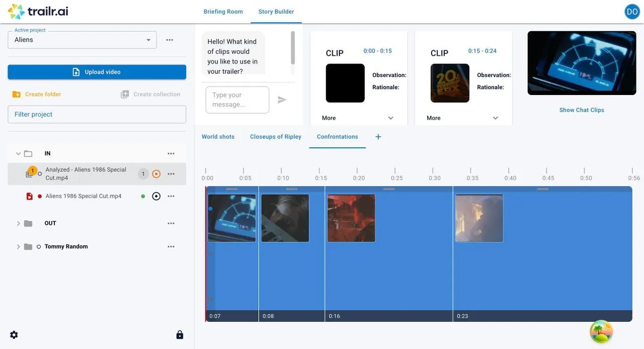Click the Aliens 1986 Special Cut.mp4 file name
The width and height of the screenshot is (644, 349).
pos(84,196)
